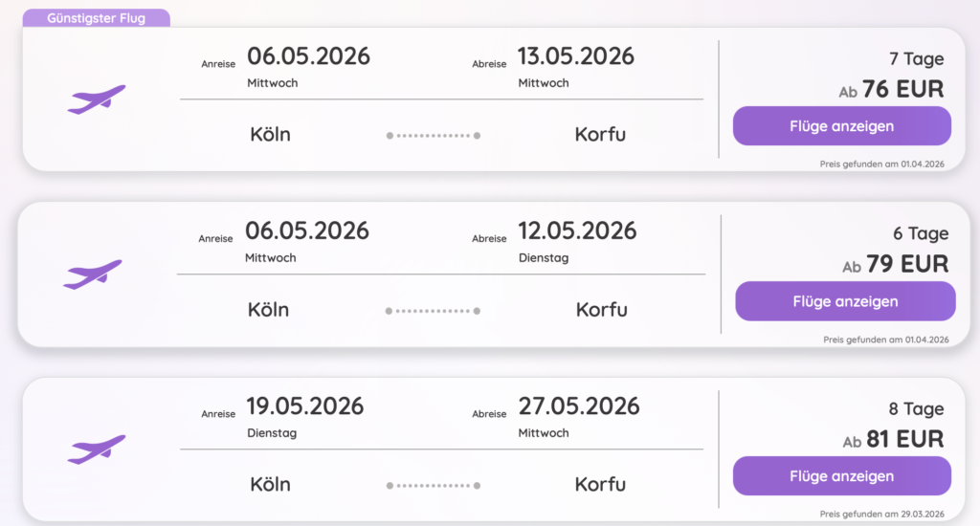Click the '79 EUR' price

pyautogui.click(x=905, y=265)
